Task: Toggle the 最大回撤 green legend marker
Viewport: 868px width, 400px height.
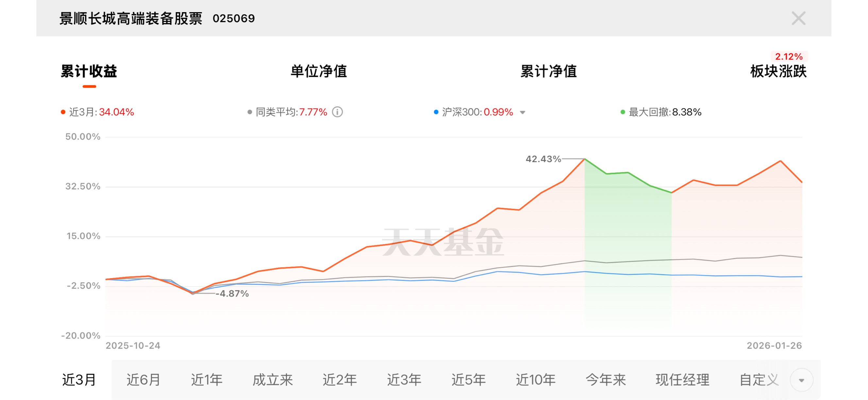Action: tap(623, 112)
